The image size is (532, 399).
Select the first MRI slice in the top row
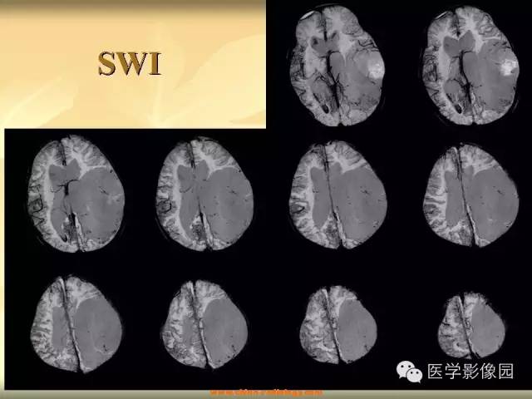[337, 66]
